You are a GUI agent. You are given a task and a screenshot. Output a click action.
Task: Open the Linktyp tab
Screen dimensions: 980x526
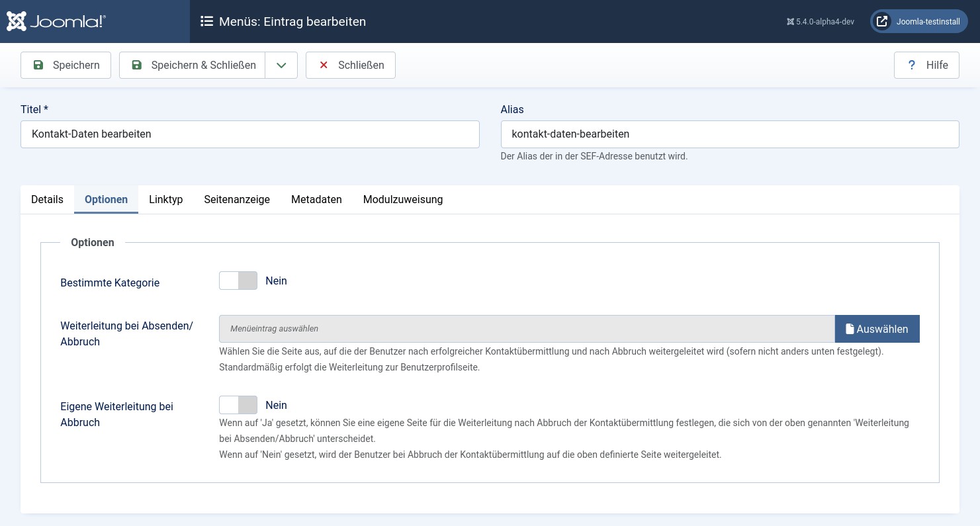(165, 199)
